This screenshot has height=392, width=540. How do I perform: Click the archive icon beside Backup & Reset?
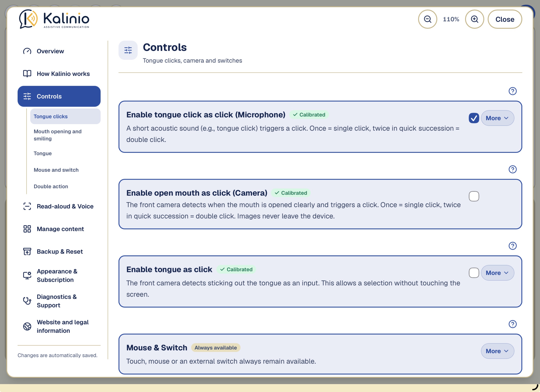tap(27, 252)
